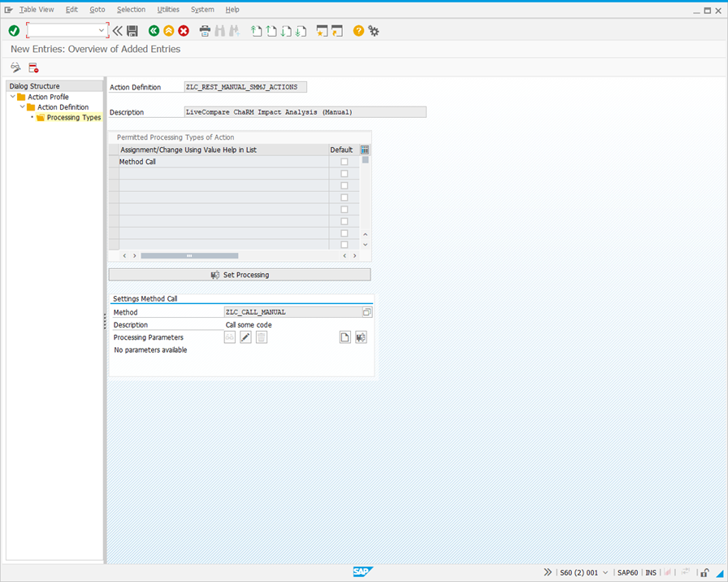Delete processing parameters via the trash icon

[261, 337]
